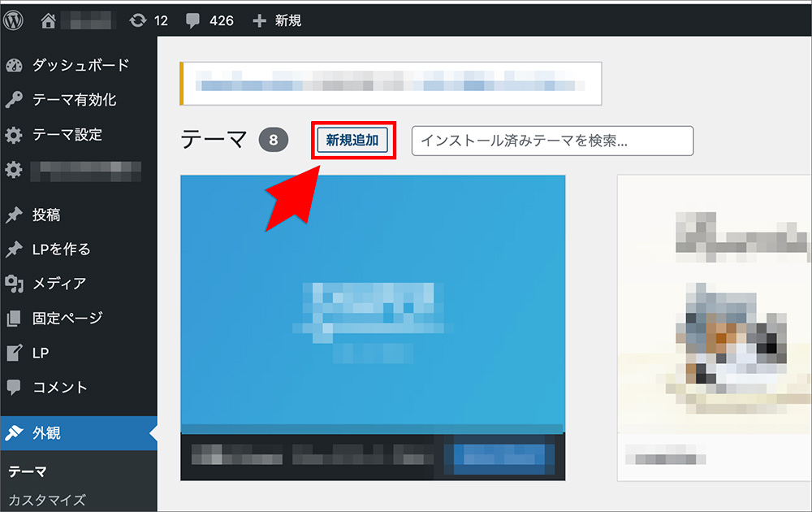812x512 pixels.
Task: Click the WordPress logo icon
Action: coord(14,20)
